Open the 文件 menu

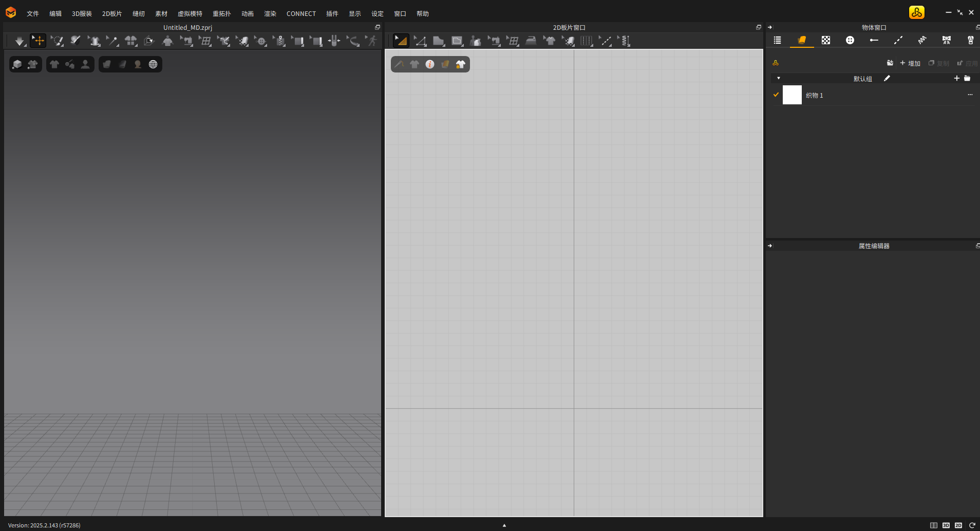[32, 13]
